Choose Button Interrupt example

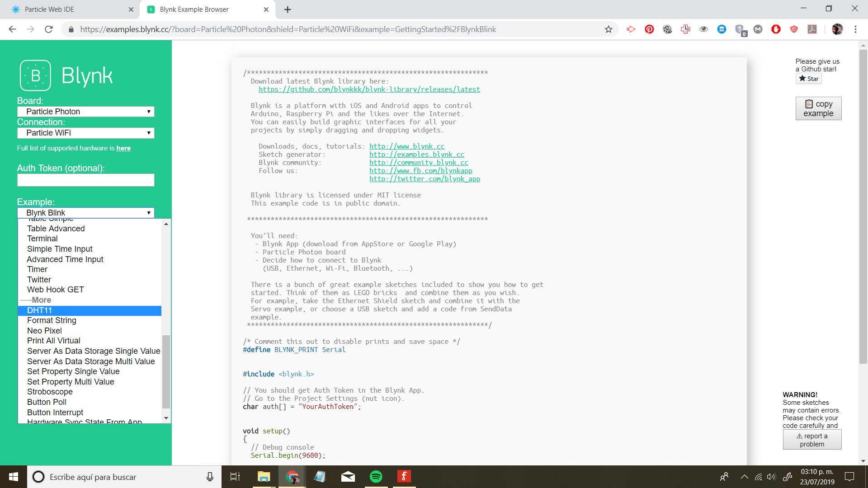90,413
